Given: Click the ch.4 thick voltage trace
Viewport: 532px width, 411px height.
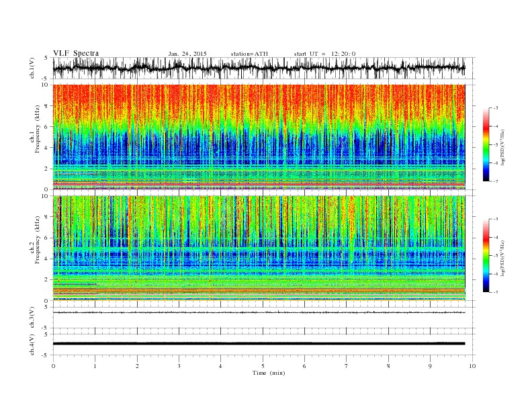Looking at the screenshot, I should click(259, 344).
